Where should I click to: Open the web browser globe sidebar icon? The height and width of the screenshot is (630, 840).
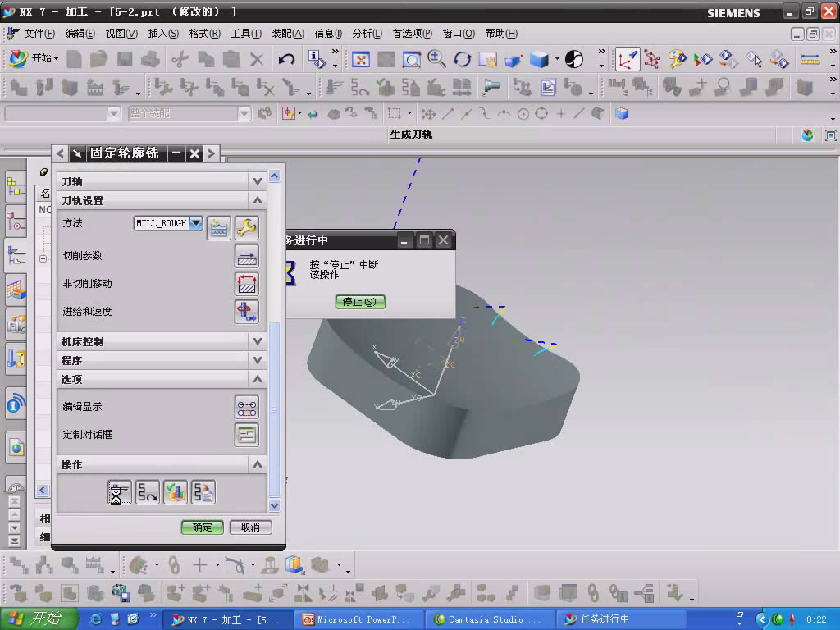pos(16,447)
